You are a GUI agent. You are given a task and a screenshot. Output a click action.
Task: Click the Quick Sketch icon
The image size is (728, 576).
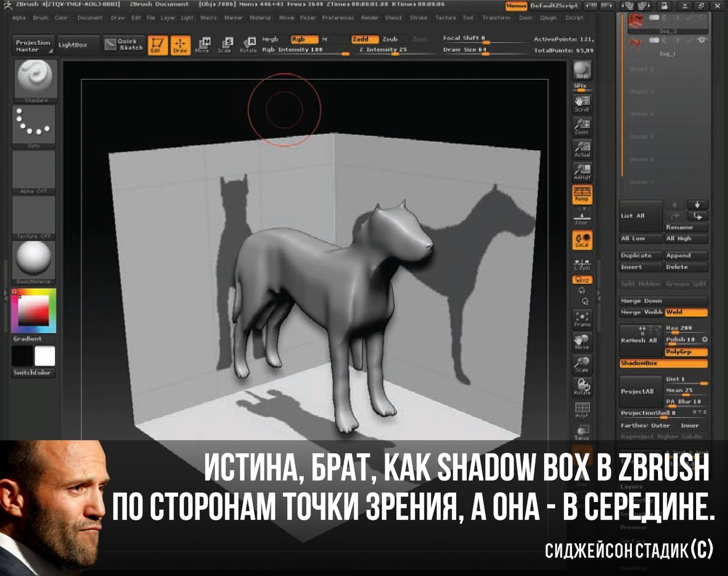(x=125, y=45)
